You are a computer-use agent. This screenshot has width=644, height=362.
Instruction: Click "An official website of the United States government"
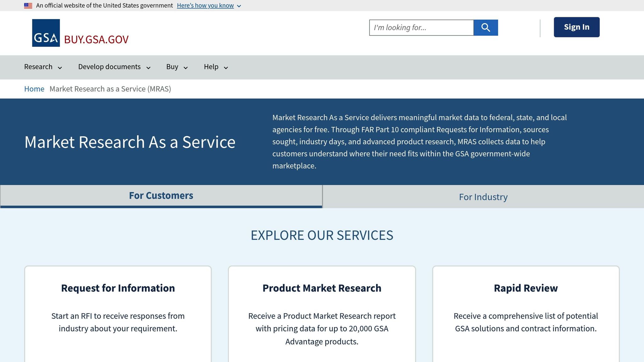[104, 6]
